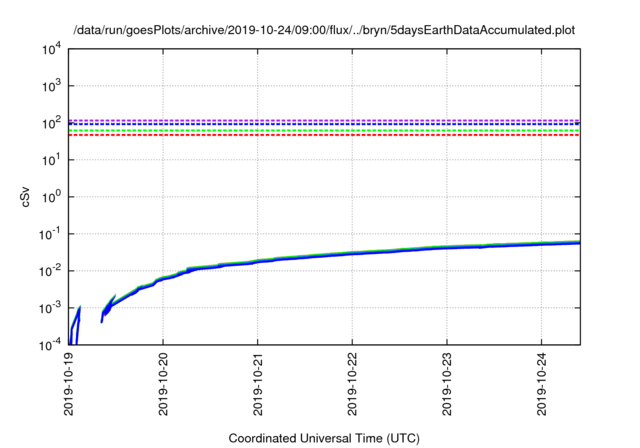Viewport: 640px width, 448px height.
Task: Click the red dashed threshold line
Action: pos(324,135)
